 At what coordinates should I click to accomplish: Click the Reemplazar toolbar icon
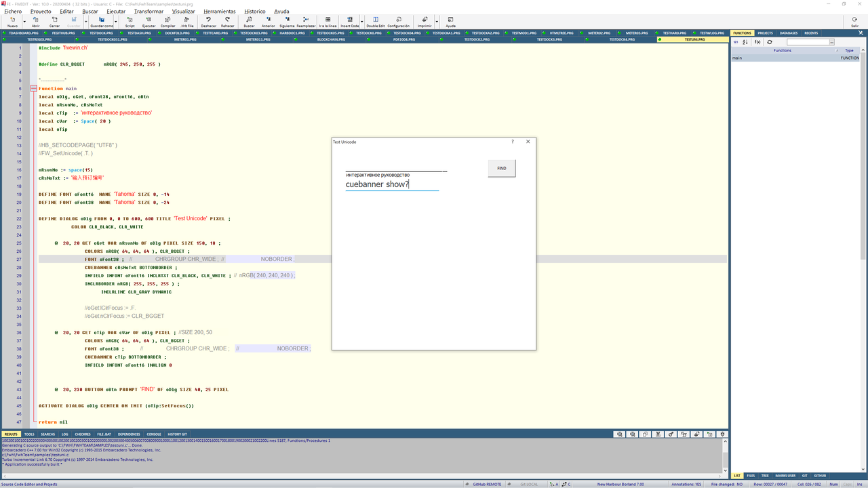[307, 21]
